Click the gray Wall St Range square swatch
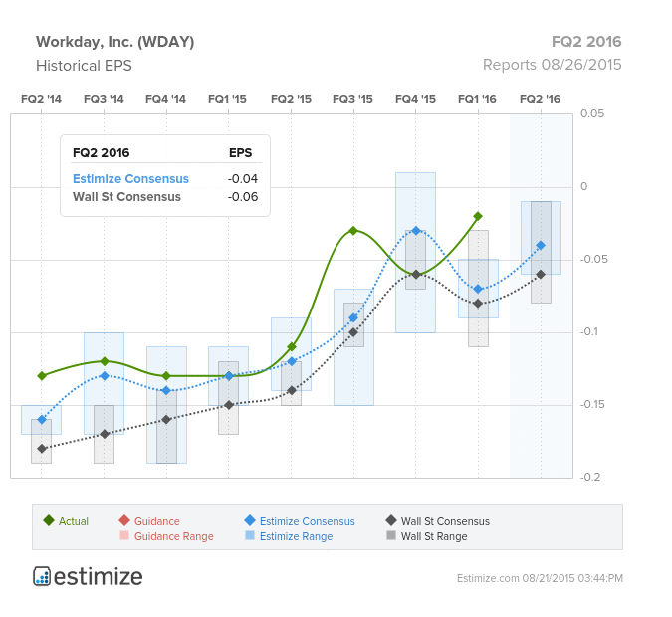This screenshot has width=672, height=617. [x=391, y=535]
